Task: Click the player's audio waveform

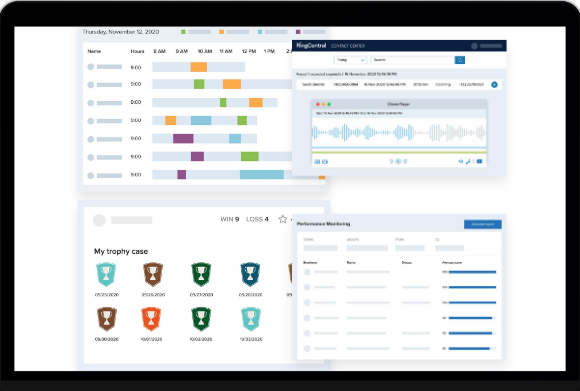Action: [399, 132]
